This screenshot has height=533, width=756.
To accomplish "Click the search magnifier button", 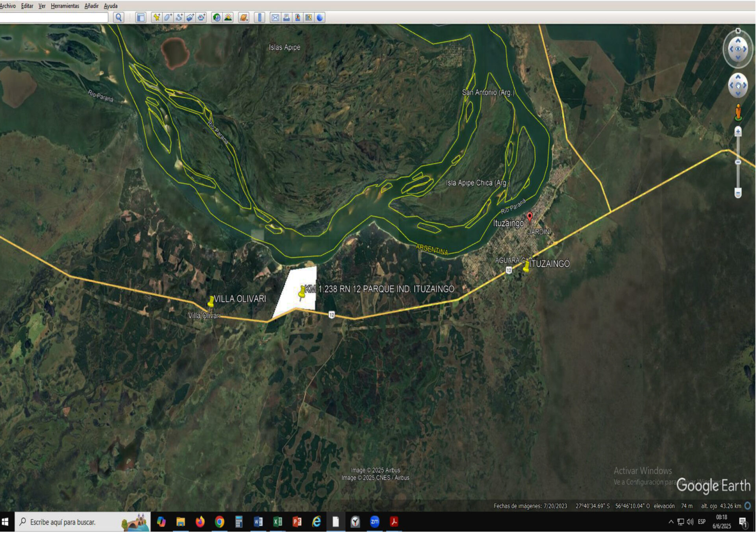I will (119, 17).
